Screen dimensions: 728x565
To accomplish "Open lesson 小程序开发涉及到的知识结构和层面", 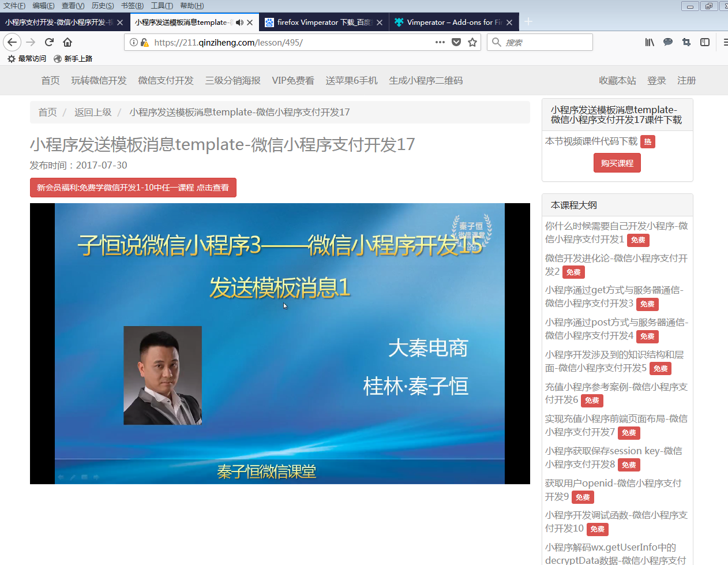I will 614,361.
